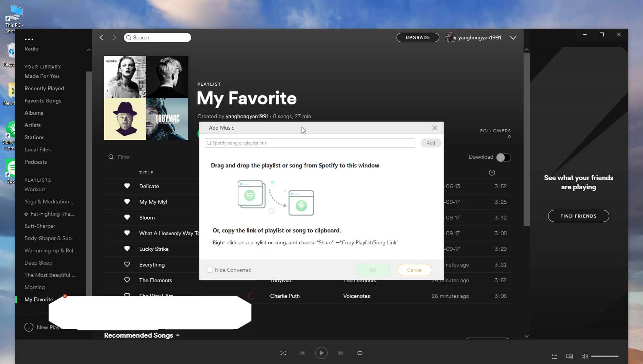Enable shuffle playback
The image size is (643, 364).
point(283,353)
